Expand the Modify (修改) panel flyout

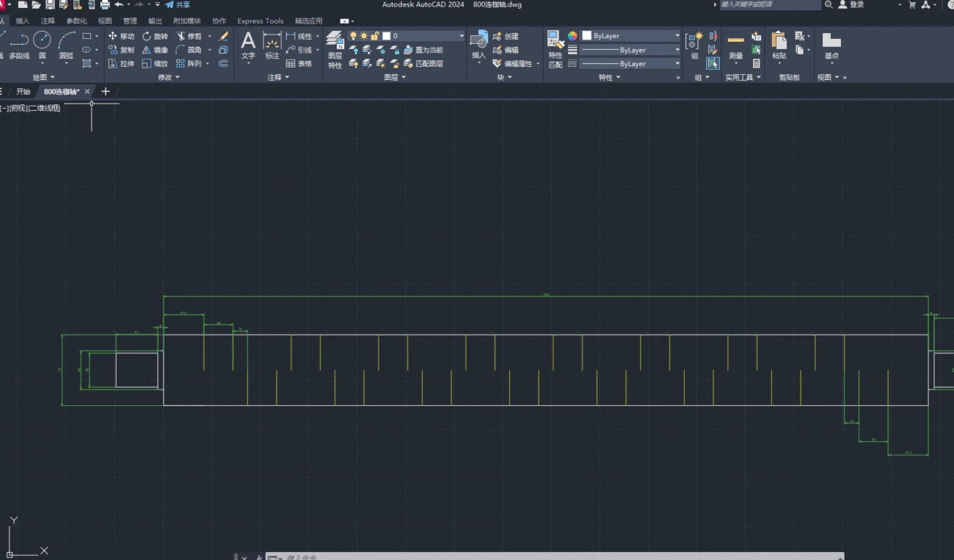169,77
